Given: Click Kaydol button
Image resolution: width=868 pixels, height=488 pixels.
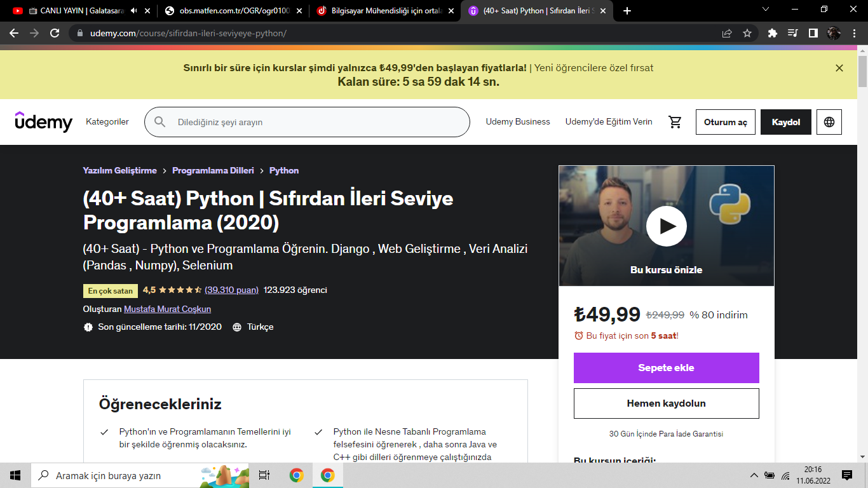Looking at the screenshot, I should click(x=786, y=122).
